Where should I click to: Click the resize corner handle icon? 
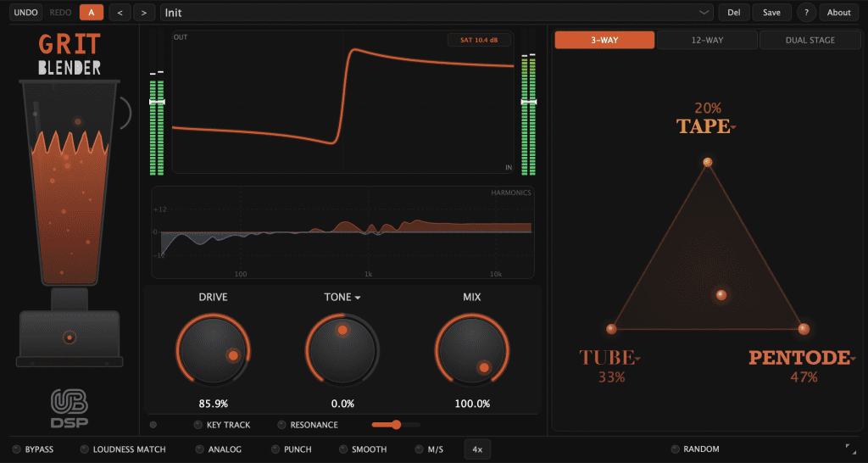pyautogui.click(x=850, y=448)
